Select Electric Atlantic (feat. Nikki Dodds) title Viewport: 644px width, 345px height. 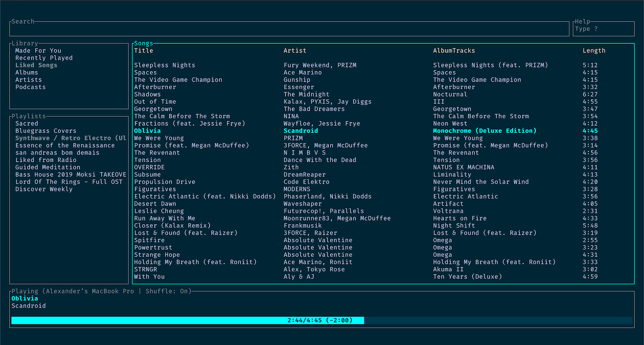pos(205,196)
